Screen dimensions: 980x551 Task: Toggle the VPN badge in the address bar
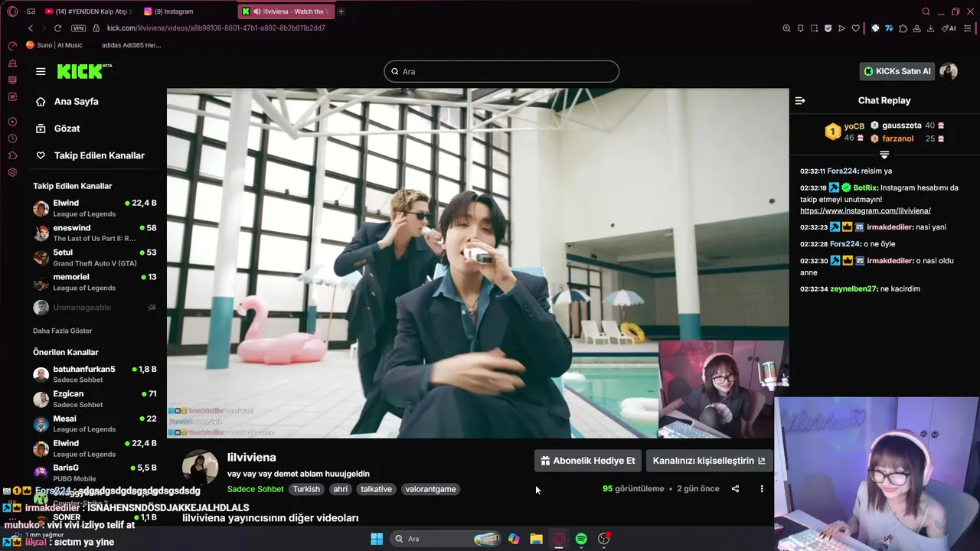[78, 28]
